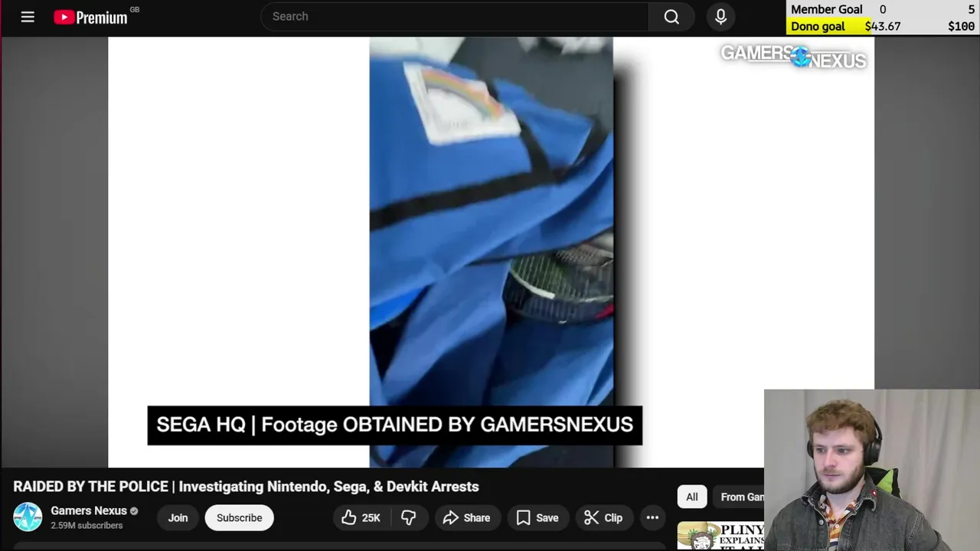Share the video
The height and width of the screenshot is (551, 980).
pos(466,518)
